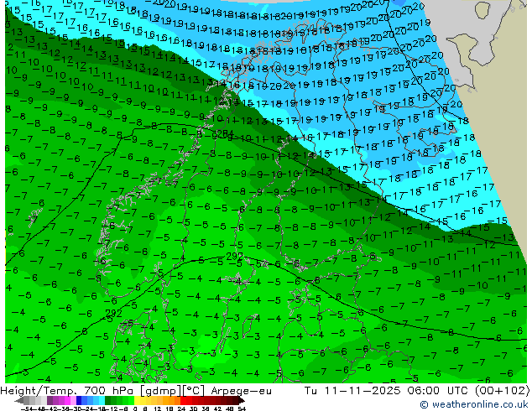Click the '284' height contour label

point(225,133)
